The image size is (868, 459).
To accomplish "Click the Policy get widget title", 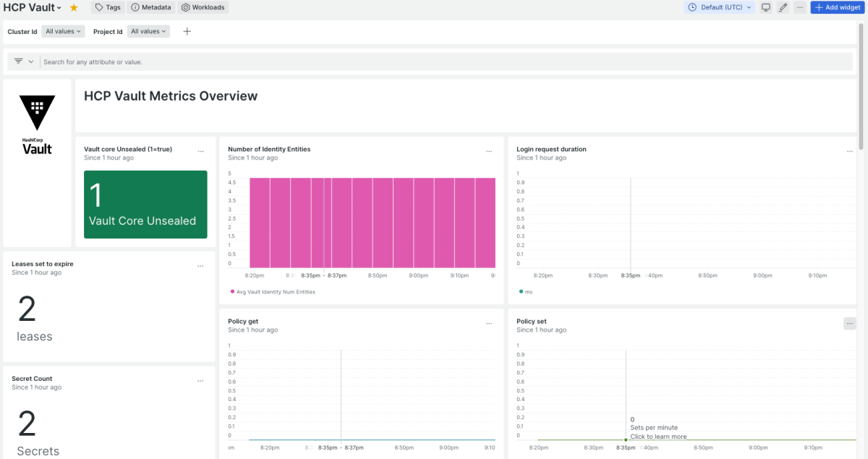I will [x=243, y=322].
